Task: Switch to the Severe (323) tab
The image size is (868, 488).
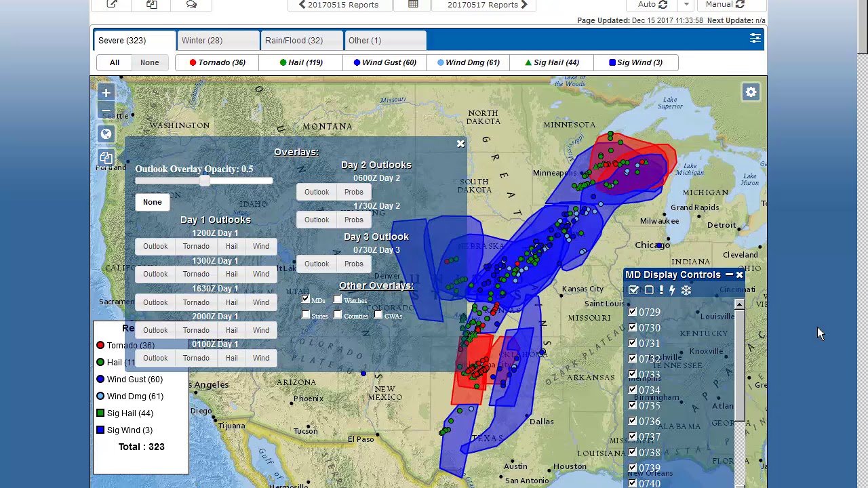Action: pos(134,41)
